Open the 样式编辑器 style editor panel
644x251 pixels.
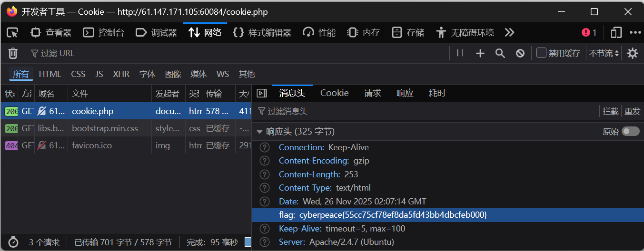(262, 32)
